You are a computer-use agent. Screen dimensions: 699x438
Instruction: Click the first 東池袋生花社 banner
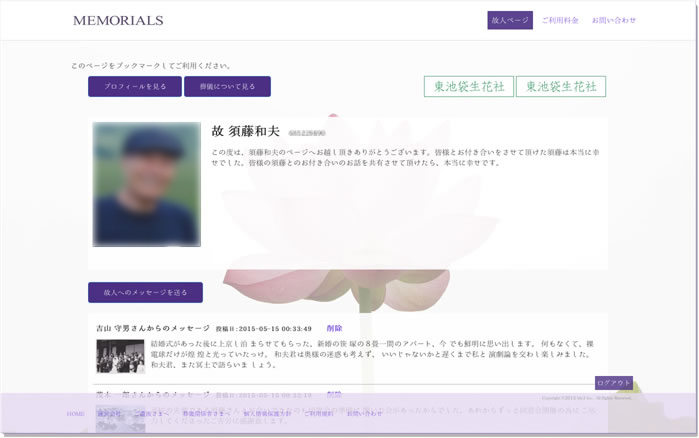469,86
